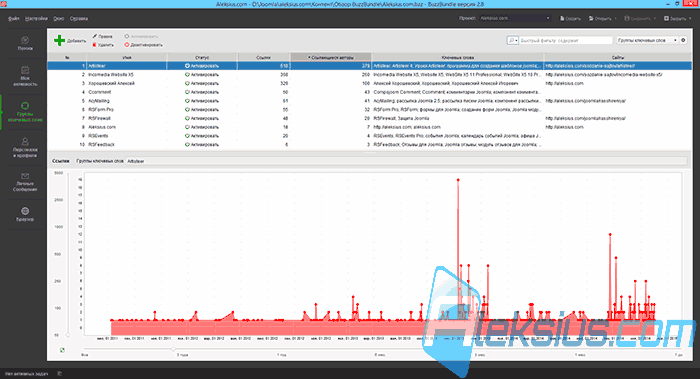Screen dimensions: 700x379
Task: Click the keyword group field showing Artisteer
Action: pos(406,161)
